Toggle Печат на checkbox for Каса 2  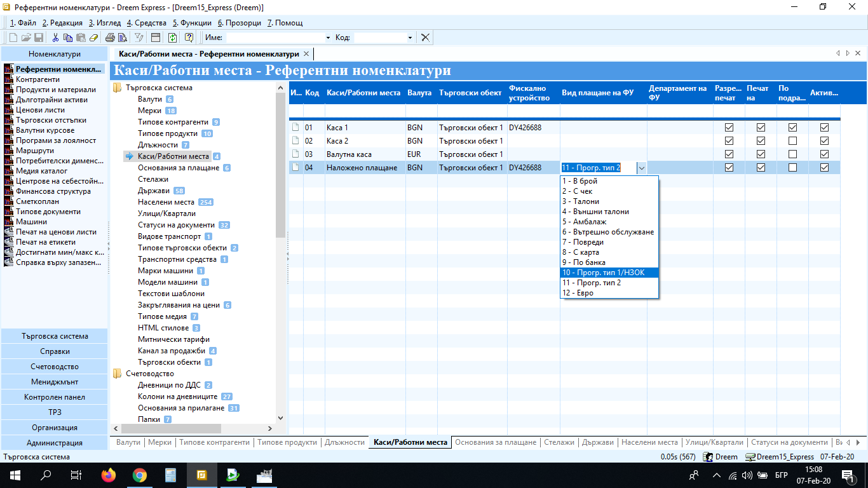761,140
